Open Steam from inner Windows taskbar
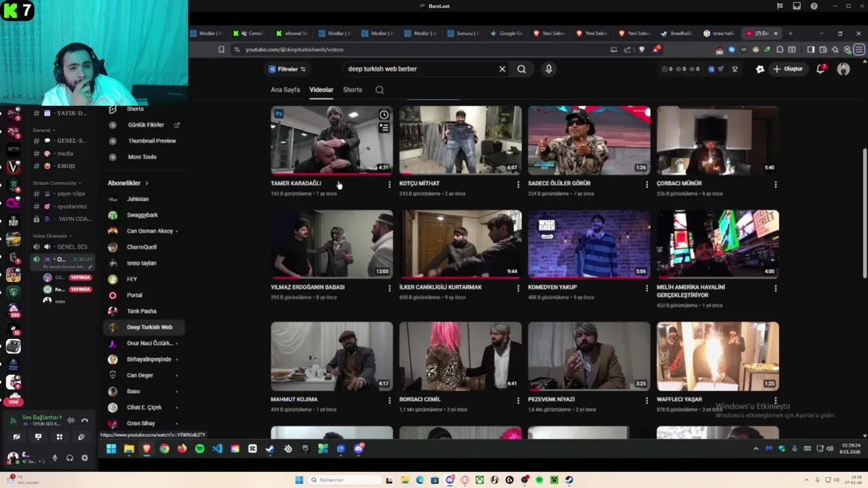 pos(270,449)
